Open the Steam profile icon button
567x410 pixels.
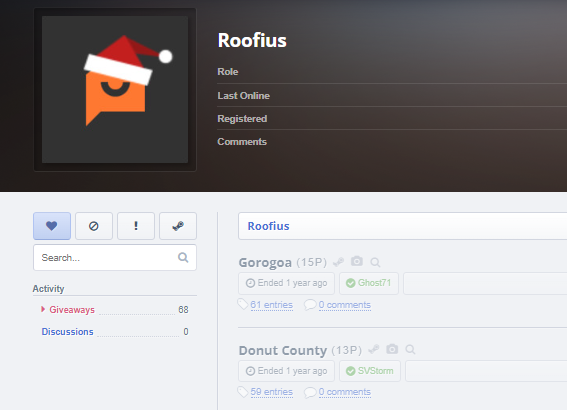pos(178,226)
